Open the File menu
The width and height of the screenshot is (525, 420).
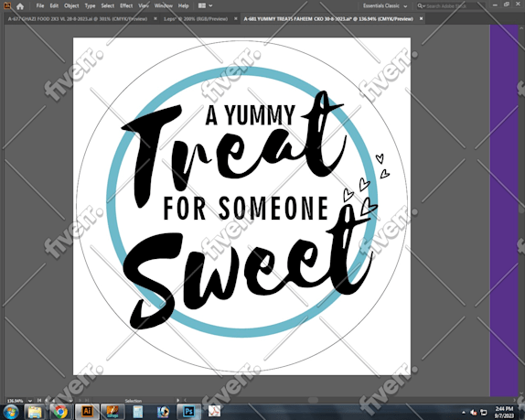40,5
